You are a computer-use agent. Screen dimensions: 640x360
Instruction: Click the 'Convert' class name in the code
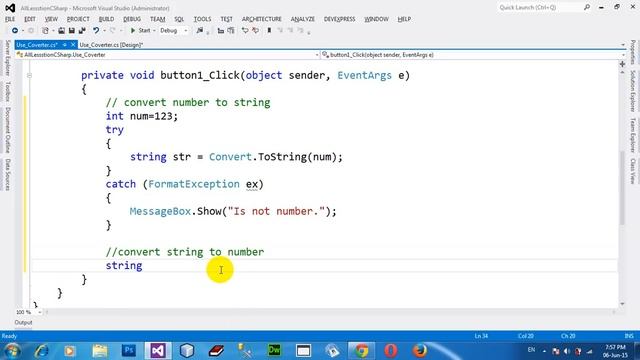click(x=230, y=157)
